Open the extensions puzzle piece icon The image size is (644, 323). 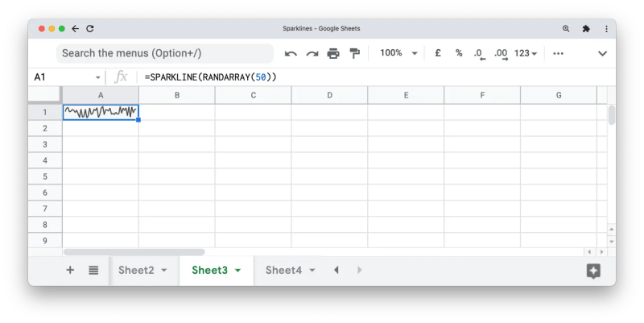click(x=586, y=28)
